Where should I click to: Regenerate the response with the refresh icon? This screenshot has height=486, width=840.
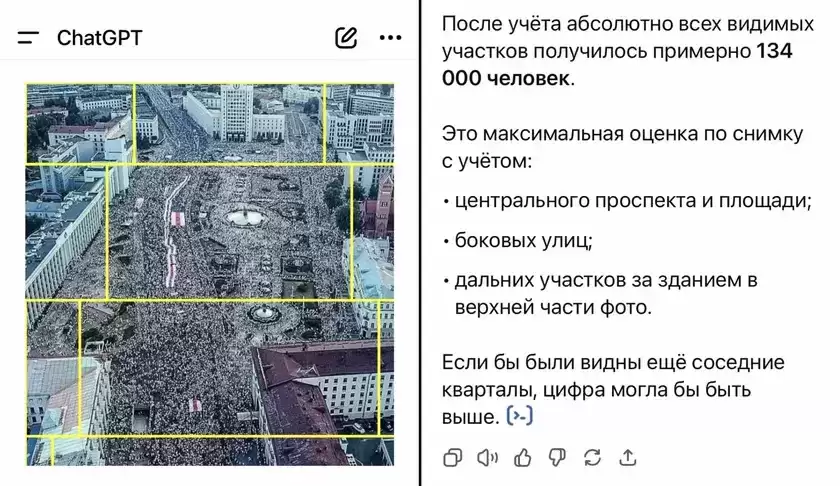(x=592, y=457)
